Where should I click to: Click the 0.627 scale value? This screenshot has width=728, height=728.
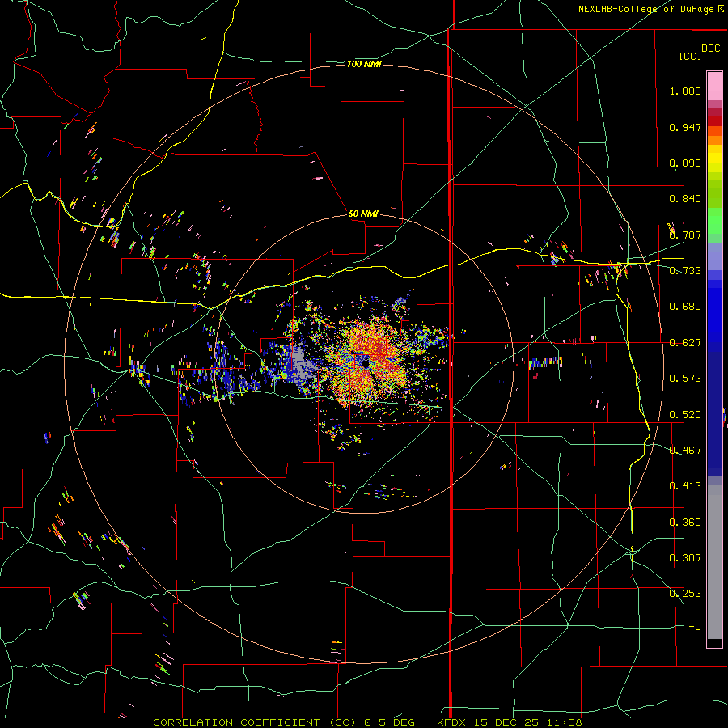pos(685,343)
